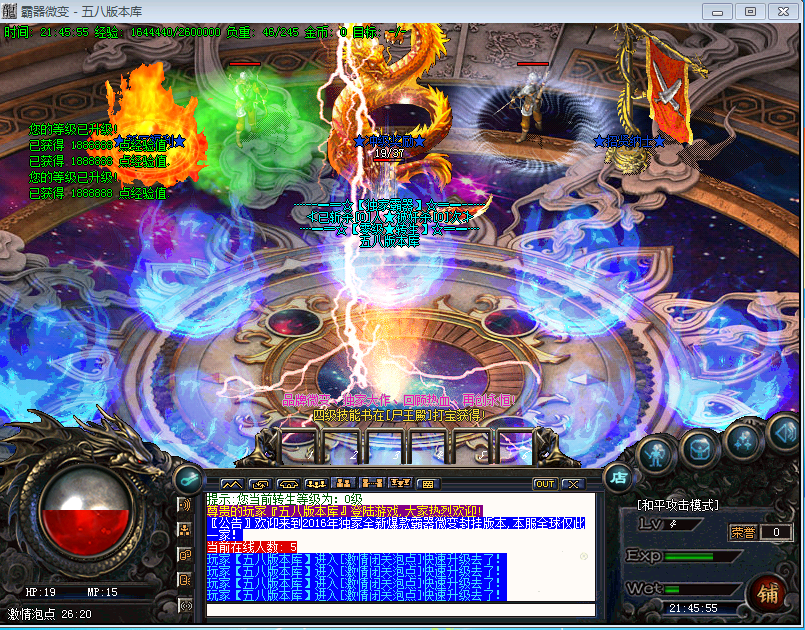The height and width of the screenshot is (630, 805).
Task: Click the '提示:您当前转生等级为: 0级' chat line
Action: click(x=284, y=499)
